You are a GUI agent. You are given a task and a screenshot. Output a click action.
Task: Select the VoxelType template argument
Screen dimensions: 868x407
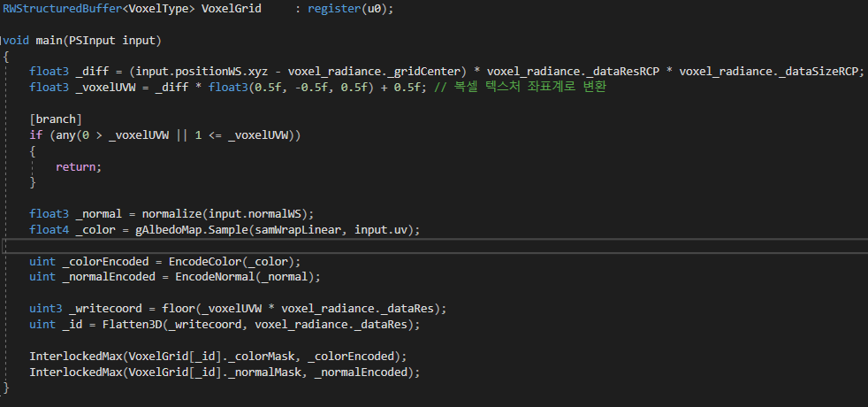point(158,9)
